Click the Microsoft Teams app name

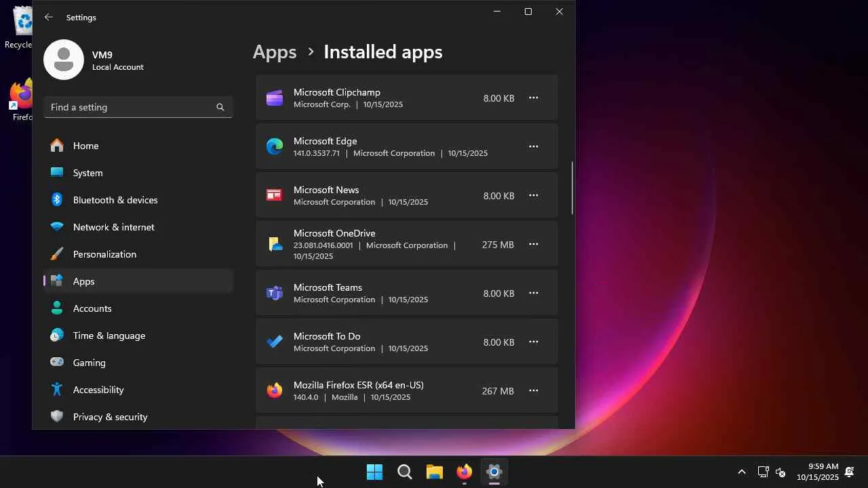point(328,287)
